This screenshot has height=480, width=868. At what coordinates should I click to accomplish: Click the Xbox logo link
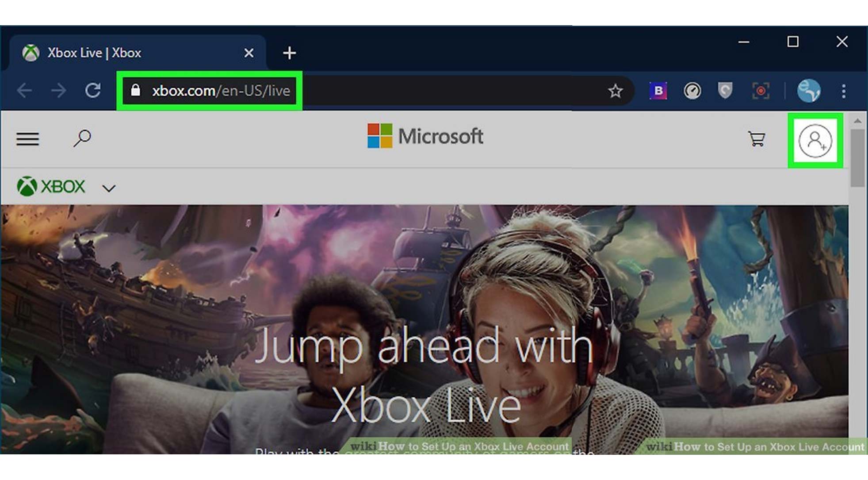(x=51, y=186)
